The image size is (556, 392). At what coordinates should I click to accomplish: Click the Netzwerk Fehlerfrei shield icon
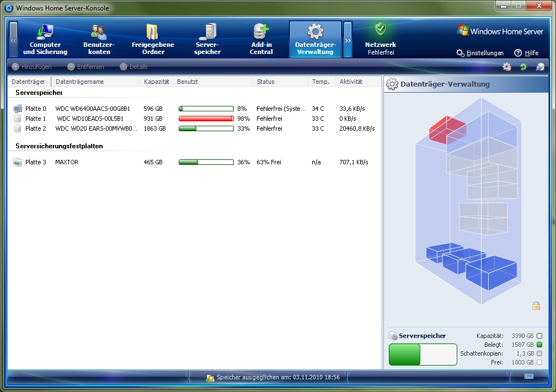click(380, 29)
